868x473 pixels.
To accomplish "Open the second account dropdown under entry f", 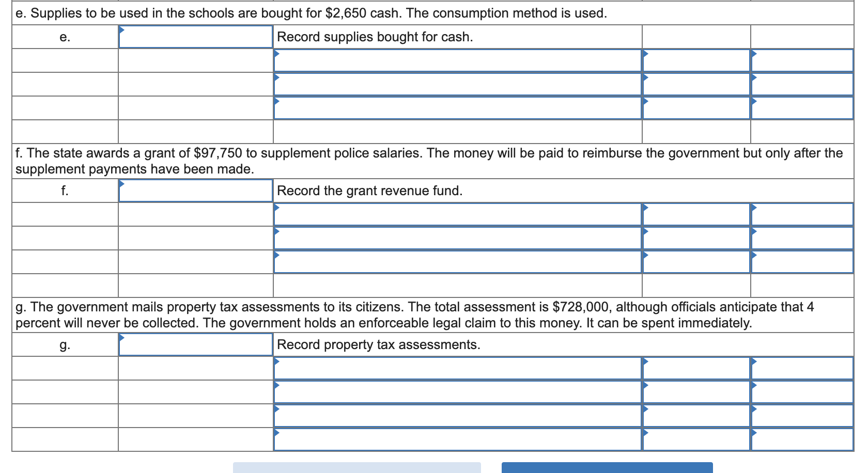I will click(458, 238).
